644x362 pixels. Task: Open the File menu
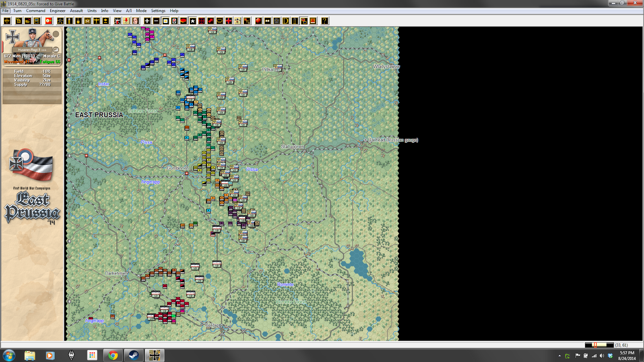pyautogui.click(x=5, y=11)
